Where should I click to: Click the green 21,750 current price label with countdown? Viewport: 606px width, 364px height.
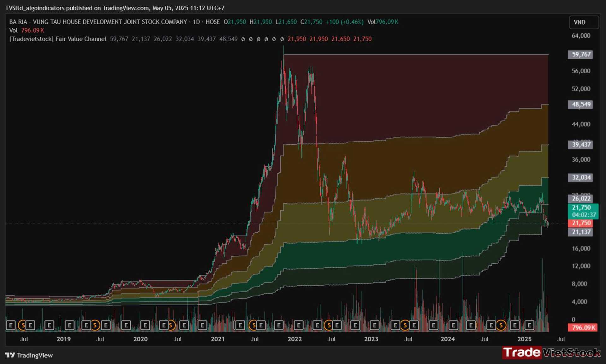583,211
